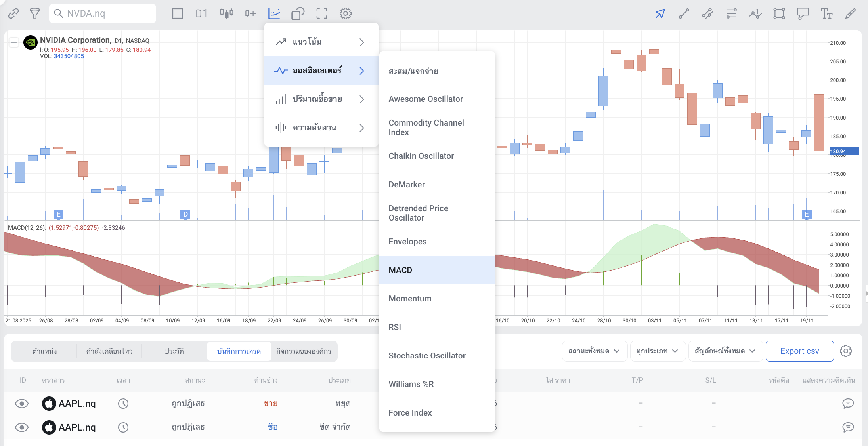The width and height of the screenshot is (868, 446).
Task: Select the trend line drawing tool
Action: [x=684, y=13]
